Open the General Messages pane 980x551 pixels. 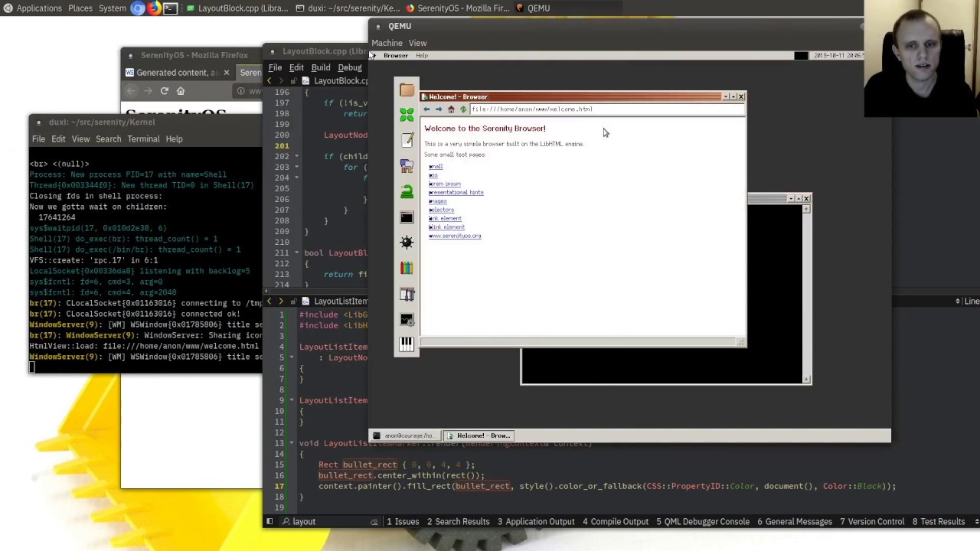pos(795,522)
